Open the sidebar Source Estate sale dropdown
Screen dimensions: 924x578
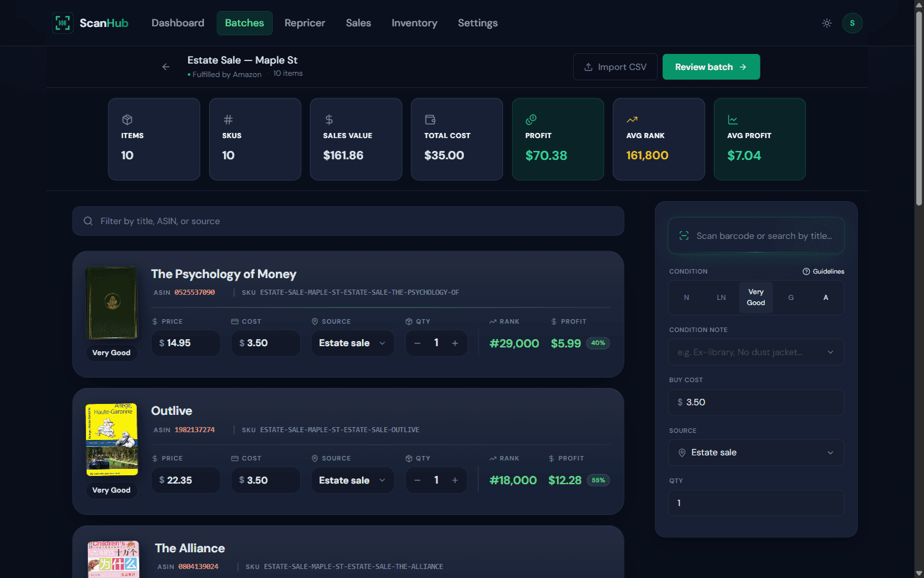pos(756,453)
